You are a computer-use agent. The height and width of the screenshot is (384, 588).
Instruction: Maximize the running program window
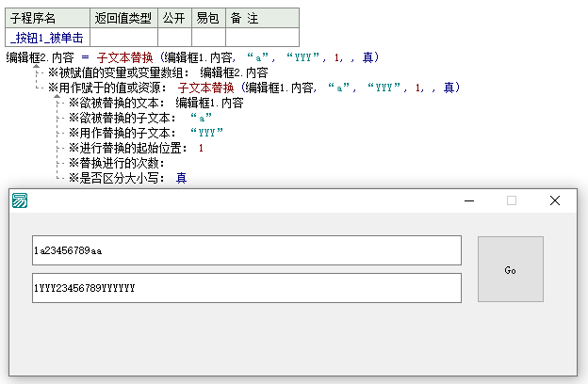(x=512, y=200)
